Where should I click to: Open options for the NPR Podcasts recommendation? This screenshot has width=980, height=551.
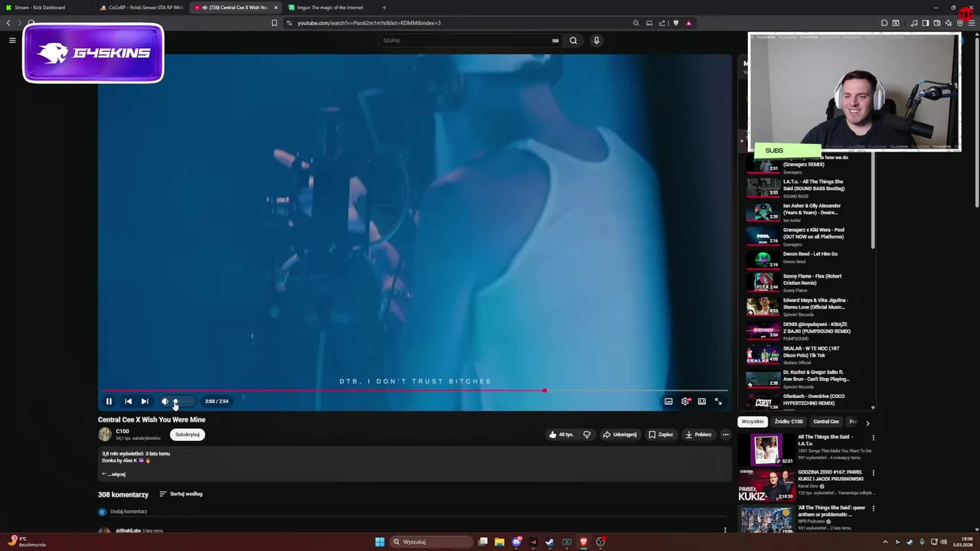[x=873, y=508]
